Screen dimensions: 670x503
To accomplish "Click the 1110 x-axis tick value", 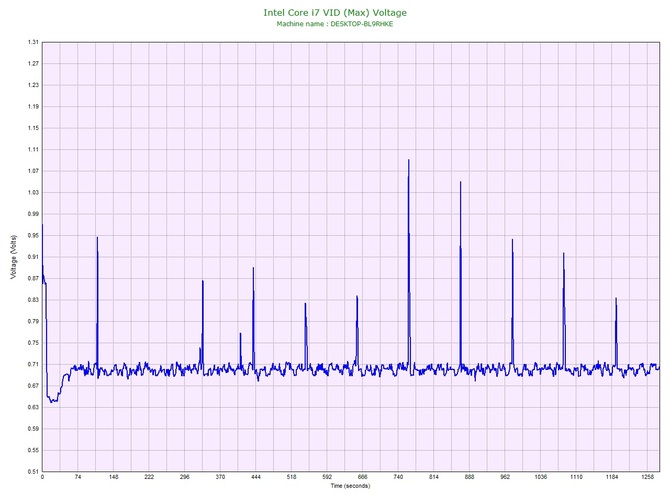I will (576, 477).
